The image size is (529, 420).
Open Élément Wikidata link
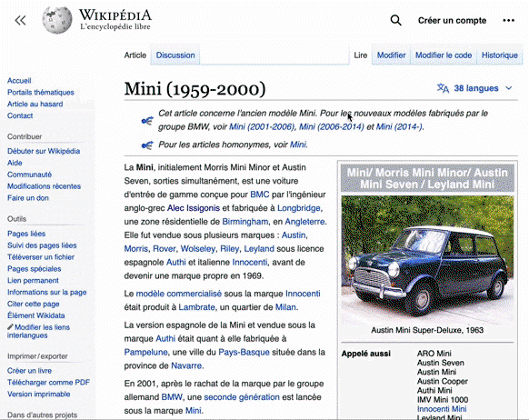pos(35,315)
